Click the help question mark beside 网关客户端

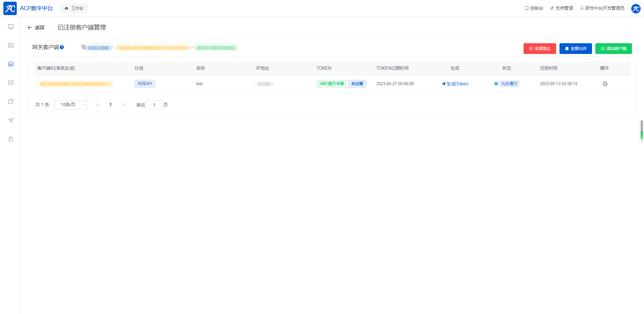(x=62, y=47)
